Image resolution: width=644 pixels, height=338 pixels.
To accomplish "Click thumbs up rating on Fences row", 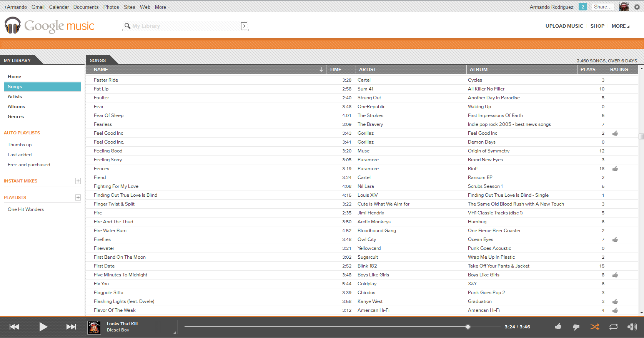I will pos(615,169).
